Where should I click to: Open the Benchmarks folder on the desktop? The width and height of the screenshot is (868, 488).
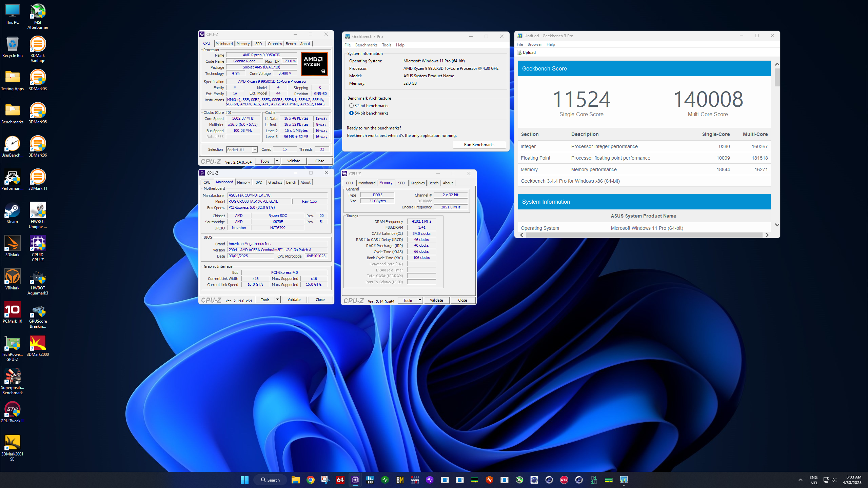[12, 113]
